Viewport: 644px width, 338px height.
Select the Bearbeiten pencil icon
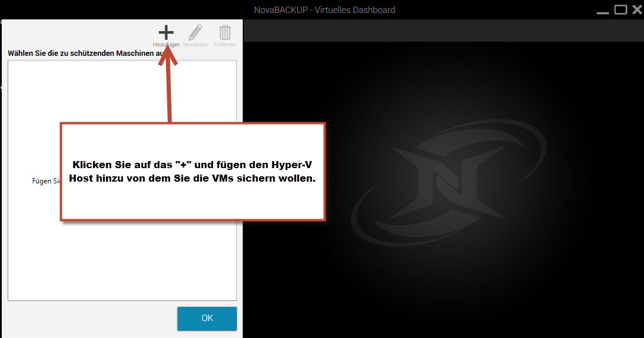(195, 32)
